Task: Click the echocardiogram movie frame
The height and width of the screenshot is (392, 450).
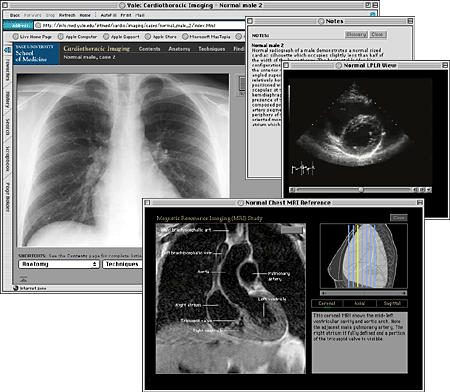Action: coord(360,132)
